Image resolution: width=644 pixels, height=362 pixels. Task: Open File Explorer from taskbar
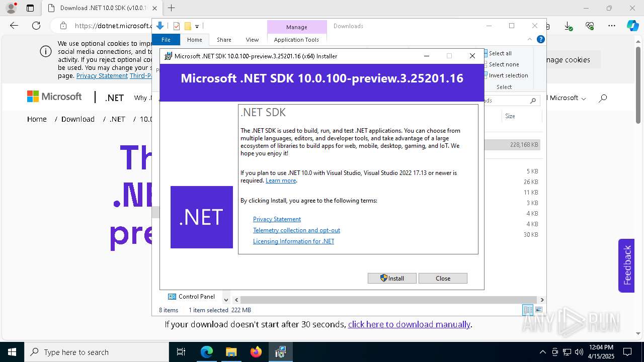231,352
